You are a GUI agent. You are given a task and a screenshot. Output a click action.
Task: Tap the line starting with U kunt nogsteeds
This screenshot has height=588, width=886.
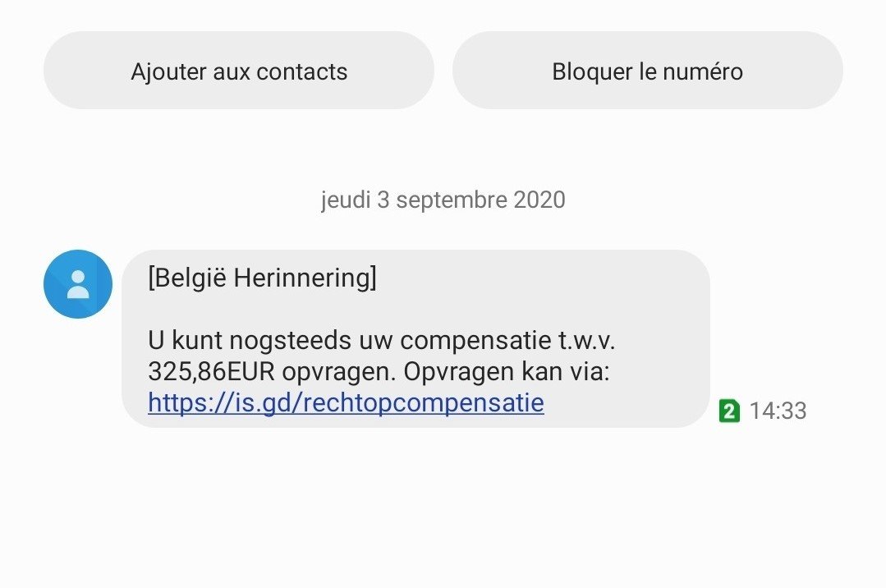pos(381,340)
